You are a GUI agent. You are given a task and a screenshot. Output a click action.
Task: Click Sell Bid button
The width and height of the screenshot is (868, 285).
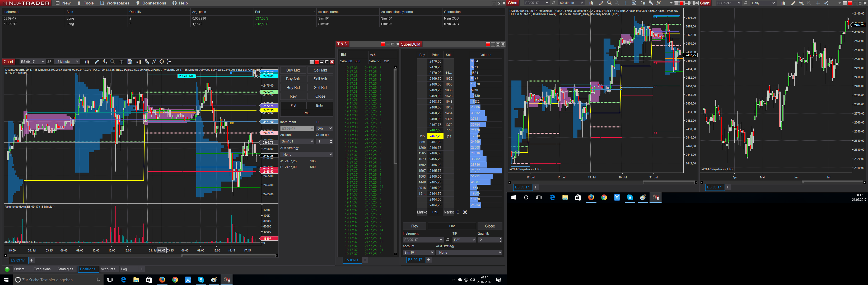click(x=320, y=88)
